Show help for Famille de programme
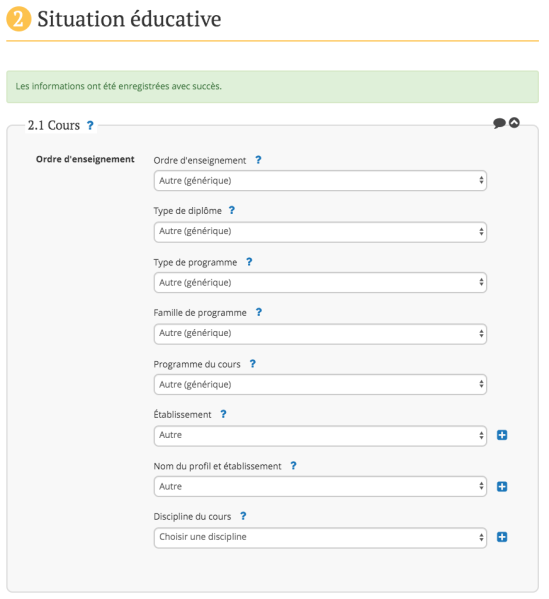The width and height of the screenshot is (549, 599). click(x=259, y=312)
